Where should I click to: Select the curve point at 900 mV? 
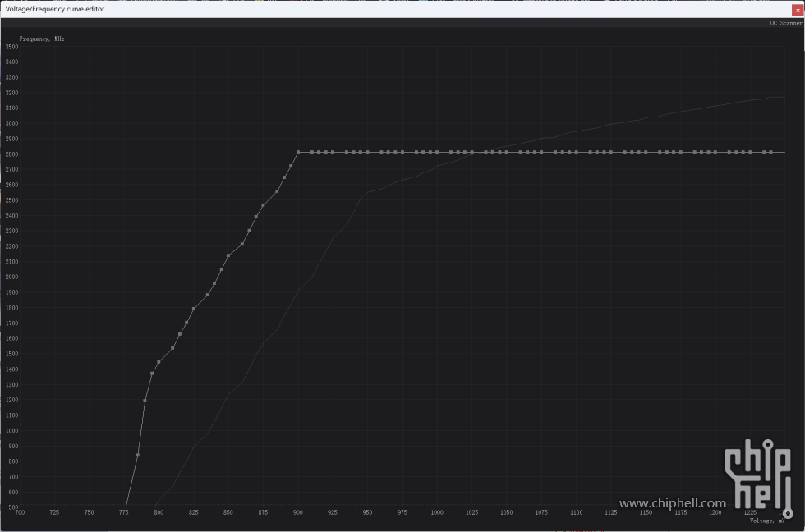[x=298, y=153]
